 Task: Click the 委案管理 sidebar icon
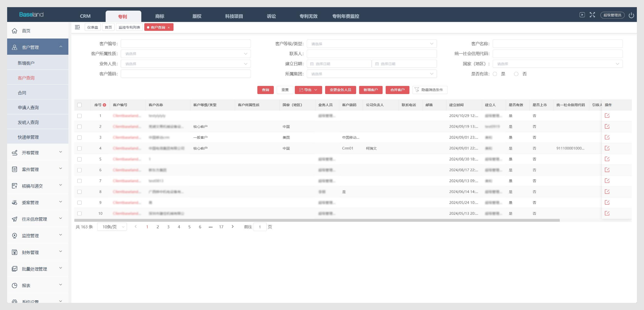click(14, 202)
